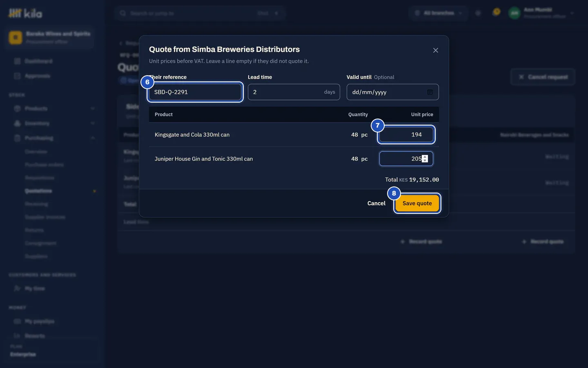Click the 'Product' column header
Viewport: 588px width, 368px height.
[x=164, y=114]
